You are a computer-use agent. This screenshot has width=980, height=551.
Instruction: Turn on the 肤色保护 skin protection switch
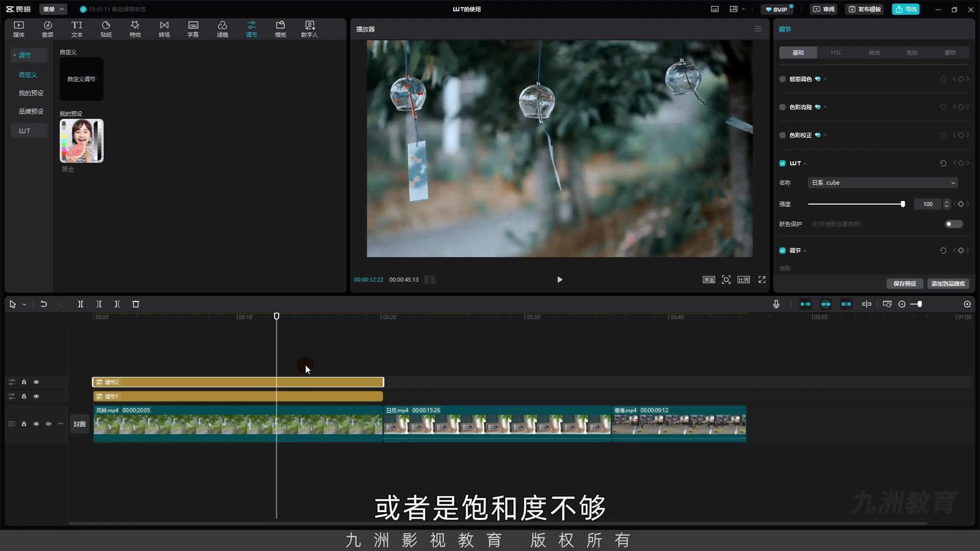click(953, 224)
